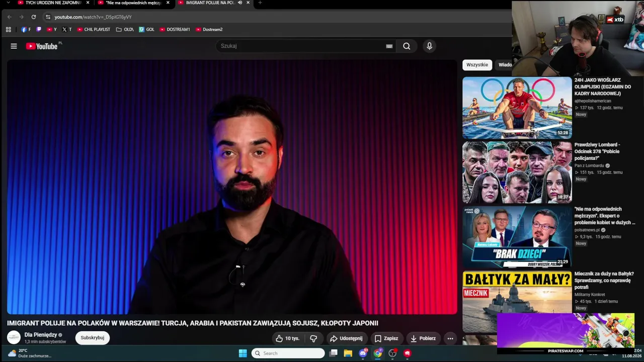Visit the Militarny Konkret channel
The width and height of the screenshot is (644, 362).
coord(590,295)
